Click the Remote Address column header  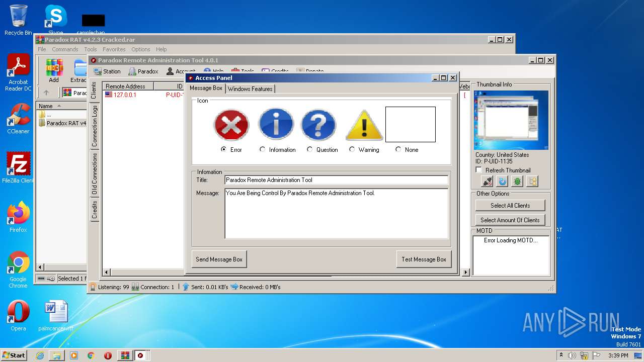point(128,86)
